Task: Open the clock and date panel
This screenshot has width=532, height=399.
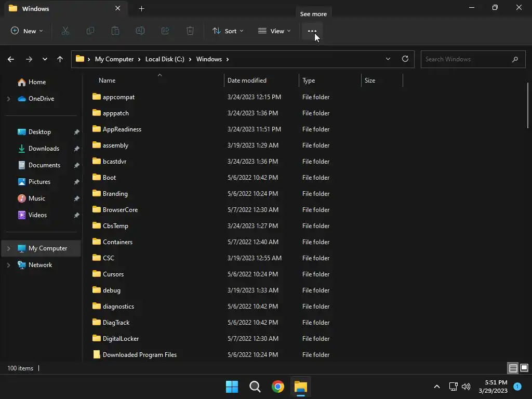Action: (x=493, y=387)
